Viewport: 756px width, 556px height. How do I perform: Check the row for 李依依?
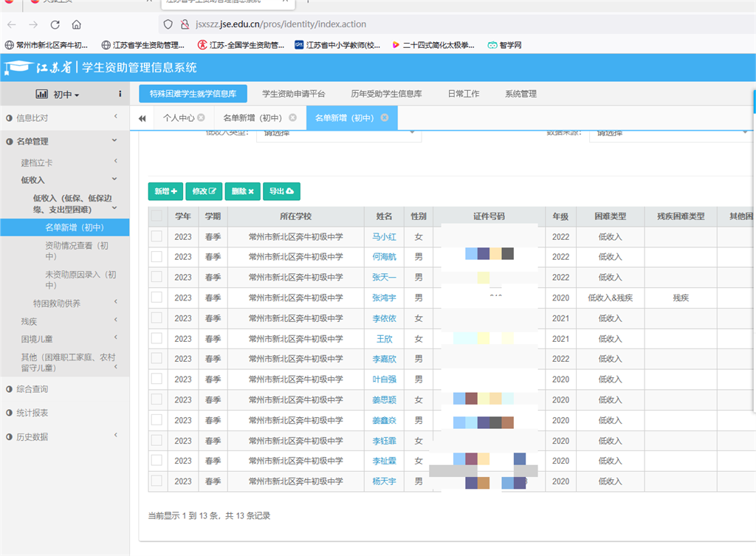[x=157, y=318]
